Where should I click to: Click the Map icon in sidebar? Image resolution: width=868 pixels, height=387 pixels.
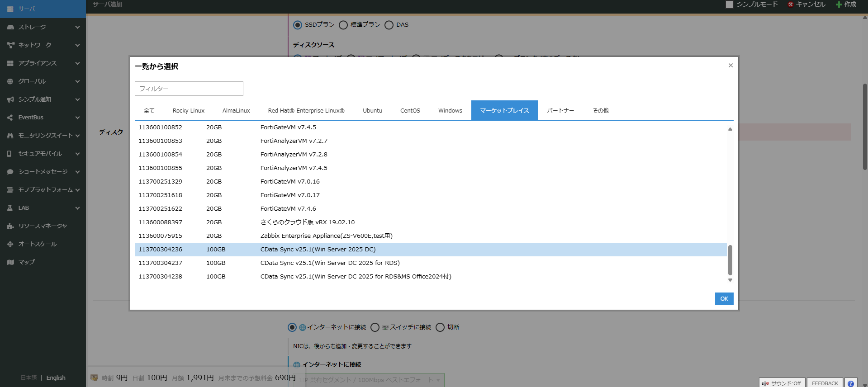pos(10,262)
